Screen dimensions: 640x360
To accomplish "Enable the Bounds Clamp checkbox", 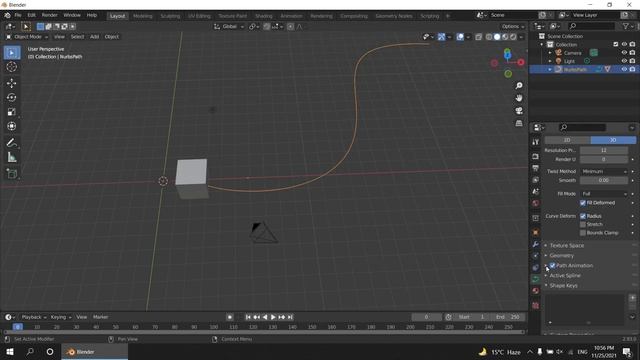I will point(583,233).
